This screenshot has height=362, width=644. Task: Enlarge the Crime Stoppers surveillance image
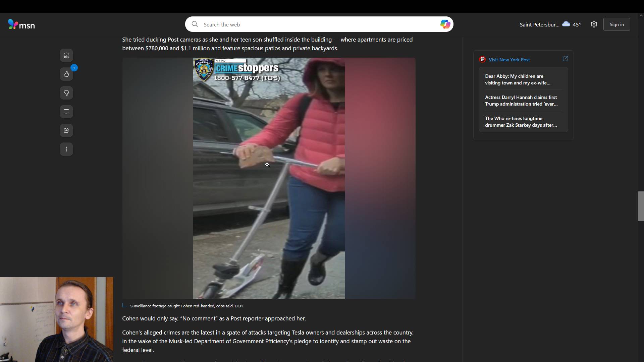pyautogui.click(x=269, y=178)
